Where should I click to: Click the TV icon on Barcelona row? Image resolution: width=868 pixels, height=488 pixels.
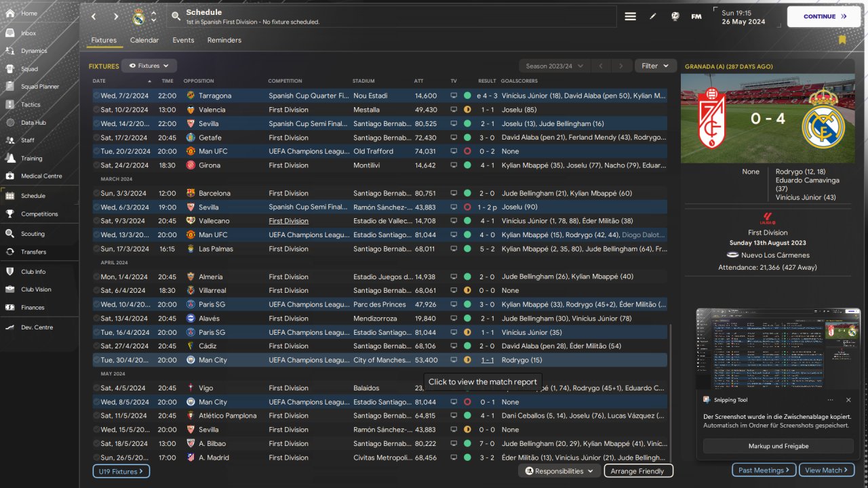point(454,193)
